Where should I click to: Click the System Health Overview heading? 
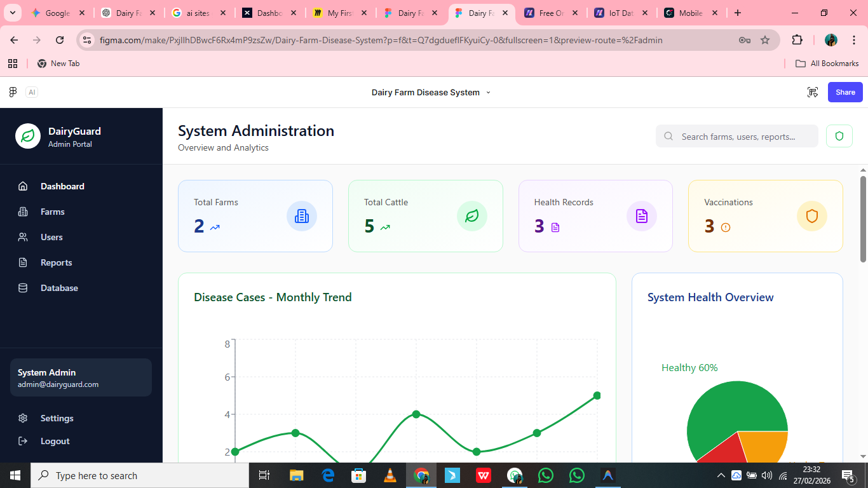tap(710, 297)
